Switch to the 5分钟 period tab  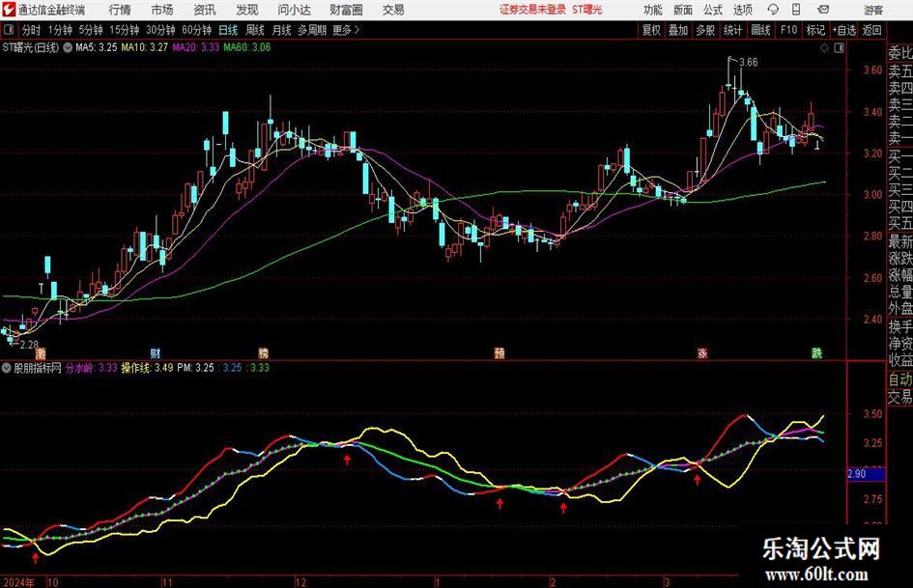[90, 30]
